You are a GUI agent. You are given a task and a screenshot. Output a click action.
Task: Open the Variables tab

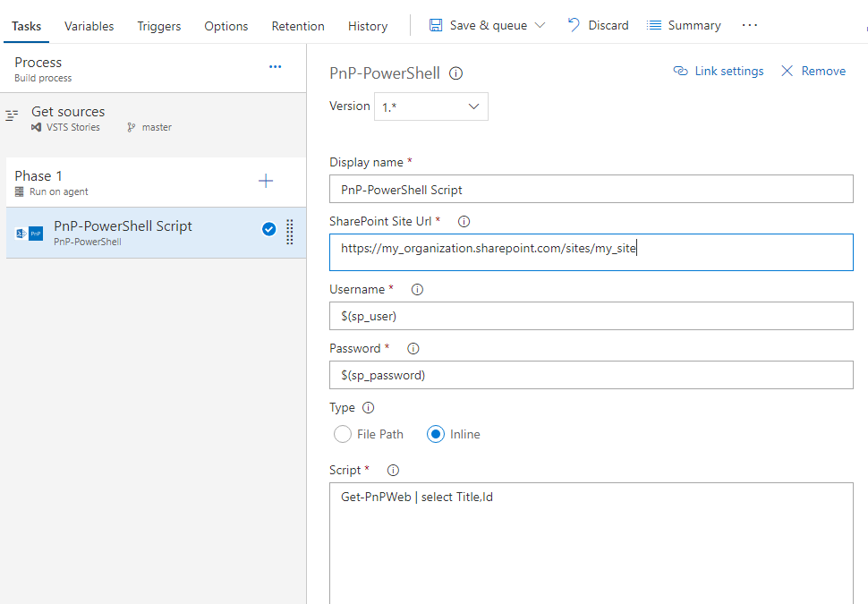89,26
